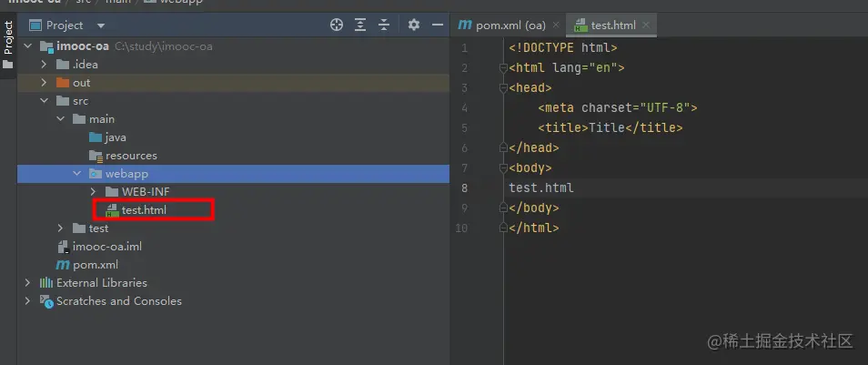Expand the .idea folder
The height and width of the screenshot is (365, 868).
(x=45, y=65)
